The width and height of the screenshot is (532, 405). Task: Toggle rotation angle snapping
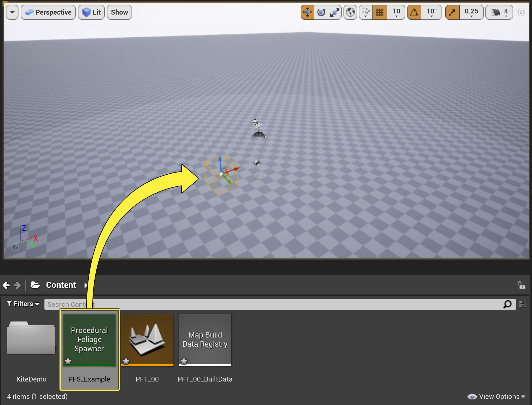pyautogui.click(x=414, y=12)
